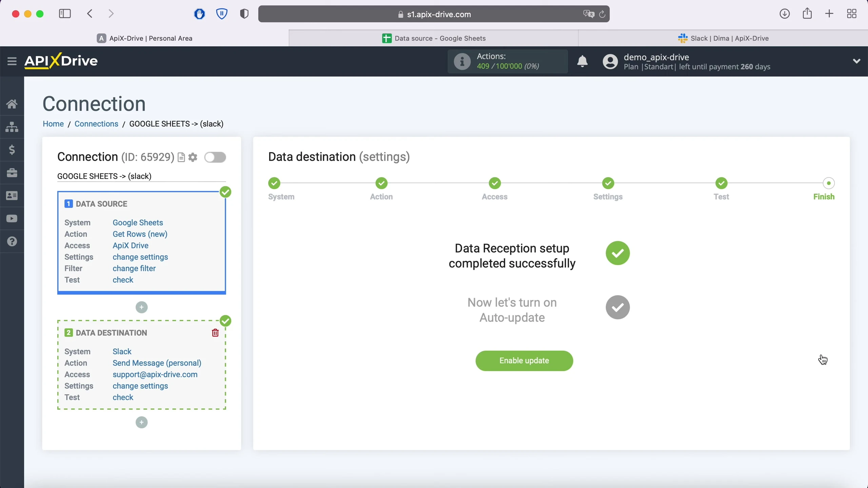Toggle the Safari sidebar
The image size is (868, 488).
[65, 14]
